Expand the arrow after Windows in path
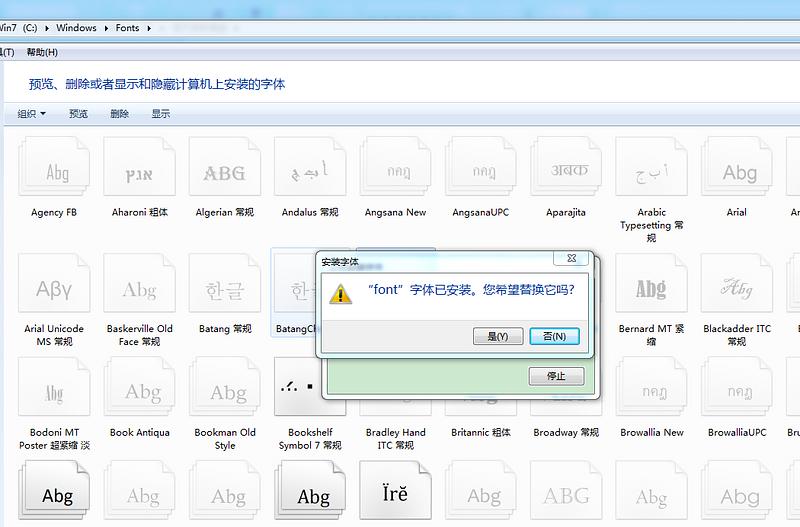 [x=106, y=29]
